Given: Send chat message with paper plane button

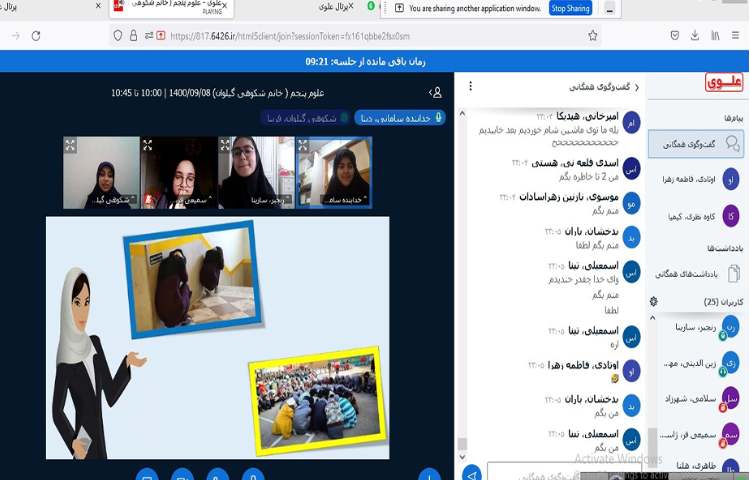Looking at the screenshot, I should point(472,474).
